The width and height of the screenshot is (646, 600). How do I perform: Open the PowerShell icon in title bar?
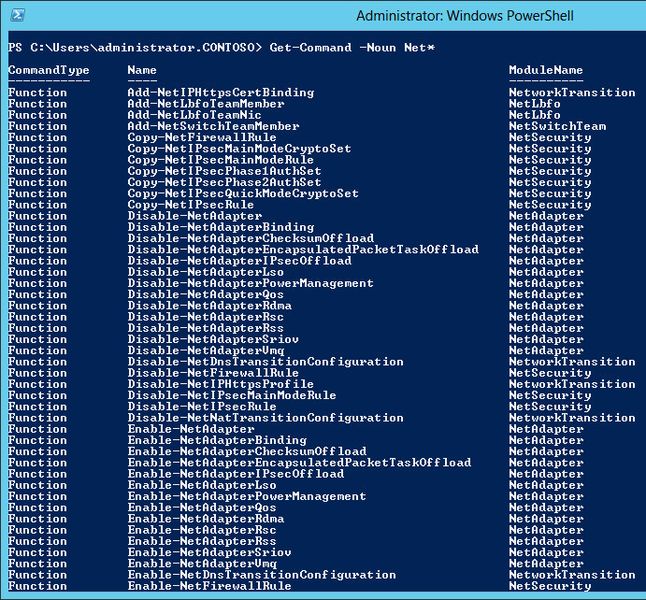point(17,15)
